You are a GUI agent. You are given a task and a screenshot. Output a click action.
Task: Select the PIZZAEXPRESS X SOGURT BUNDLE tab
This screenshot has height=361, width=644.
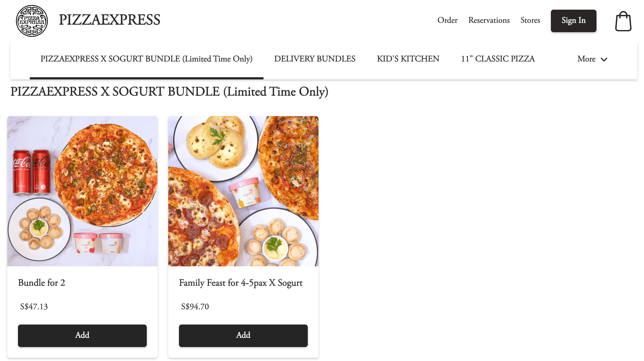(x=147, y=59)
